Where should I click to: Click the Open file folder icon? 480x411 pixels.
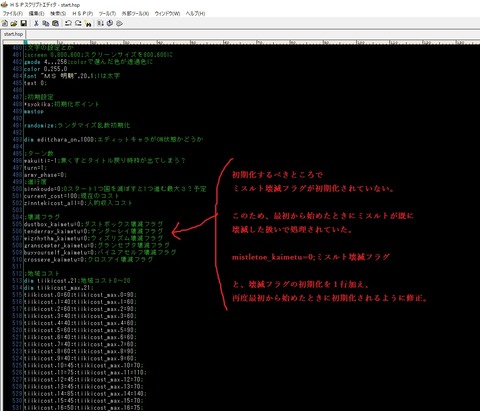[14, 23]
